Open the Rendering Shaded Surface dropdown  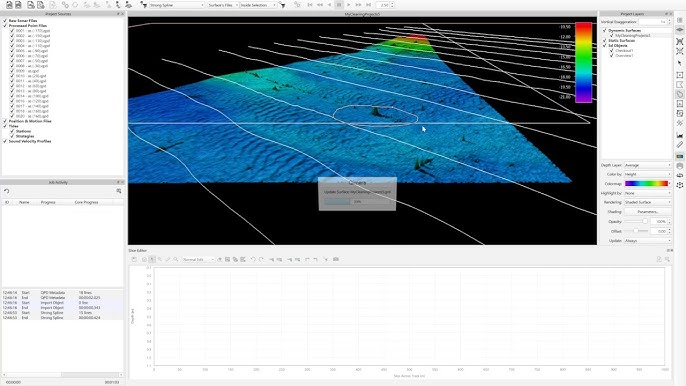pos(648,202)
